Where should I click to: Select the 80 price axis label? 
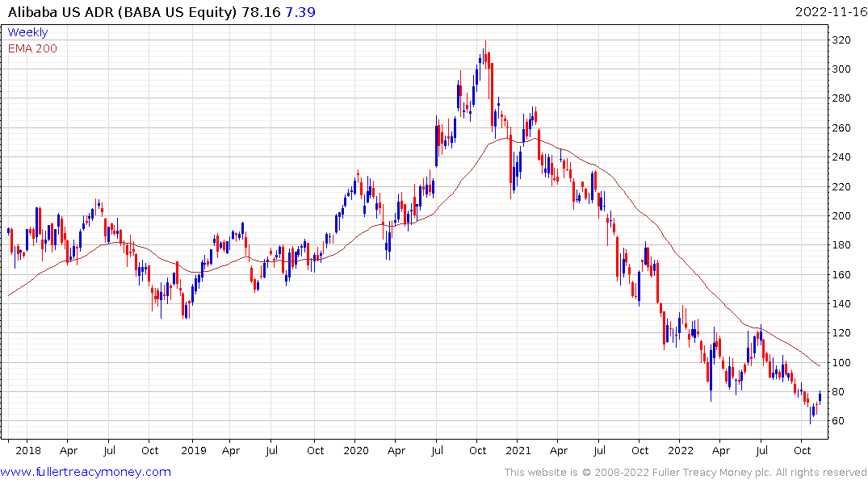coord(837,391)
